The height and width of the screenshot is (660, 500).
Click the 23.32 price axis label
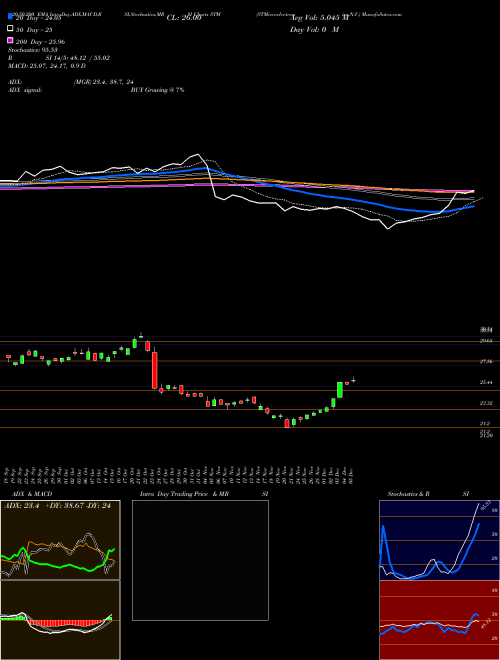[487, 403]
